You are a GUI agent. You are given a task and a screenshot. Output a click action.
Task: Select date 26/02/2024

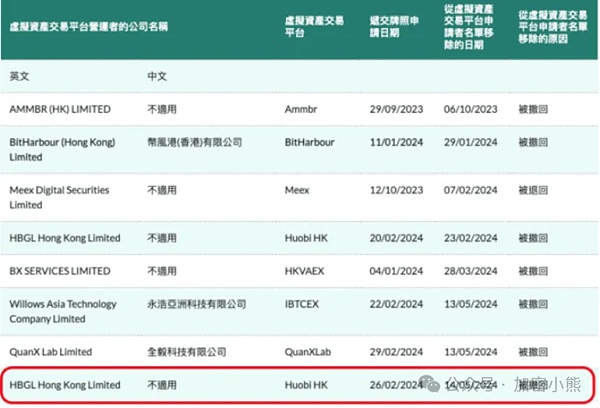click(x=396, y=385)
